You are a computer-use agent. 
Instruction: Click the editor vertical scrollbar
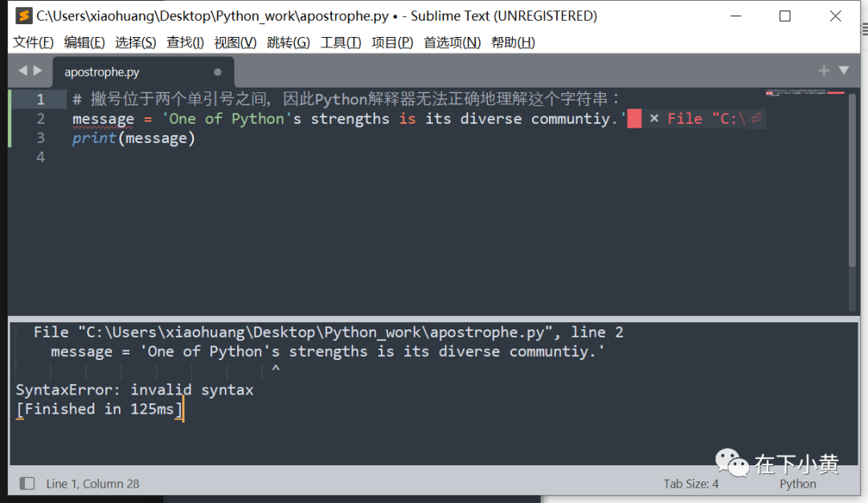(x=853, y=181)
